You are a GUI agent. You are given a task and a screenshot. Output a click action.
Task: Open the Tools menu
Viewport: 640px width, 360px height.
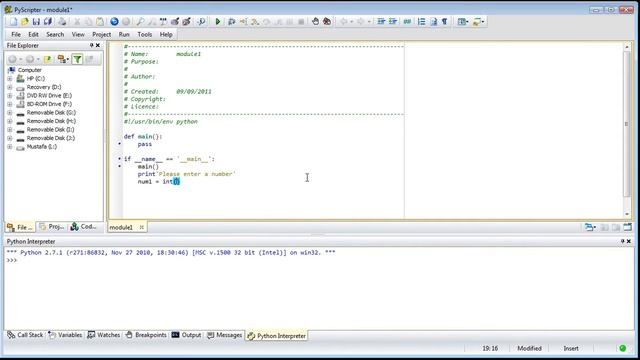pyautogui.click(x=144, y=35)
